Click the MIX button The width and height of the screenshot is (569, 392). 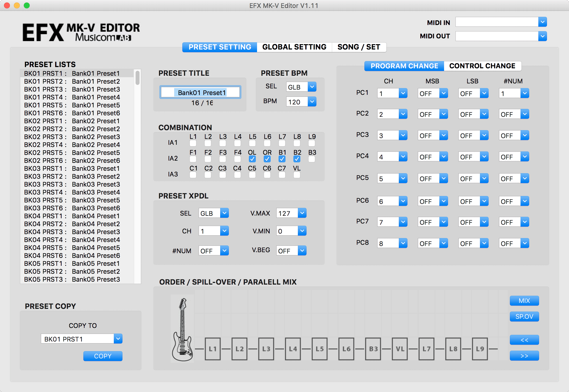point(524,300)
